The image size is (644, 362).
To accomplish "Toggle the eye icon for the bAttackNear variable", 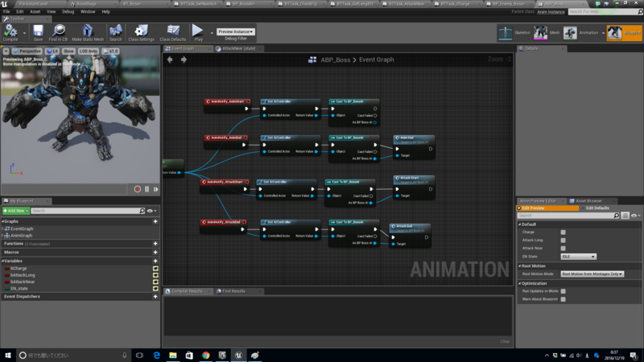I will 155,282.
